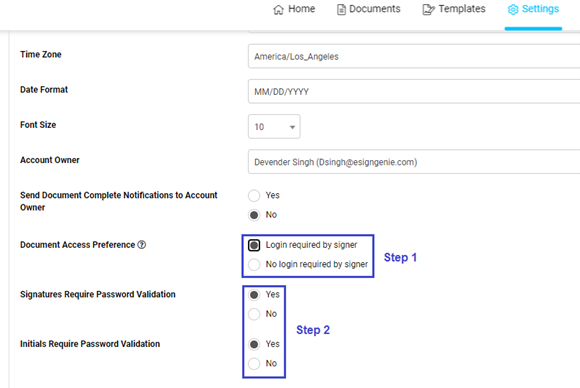Select Yes for signatures password validation

(x=254, y=295)
